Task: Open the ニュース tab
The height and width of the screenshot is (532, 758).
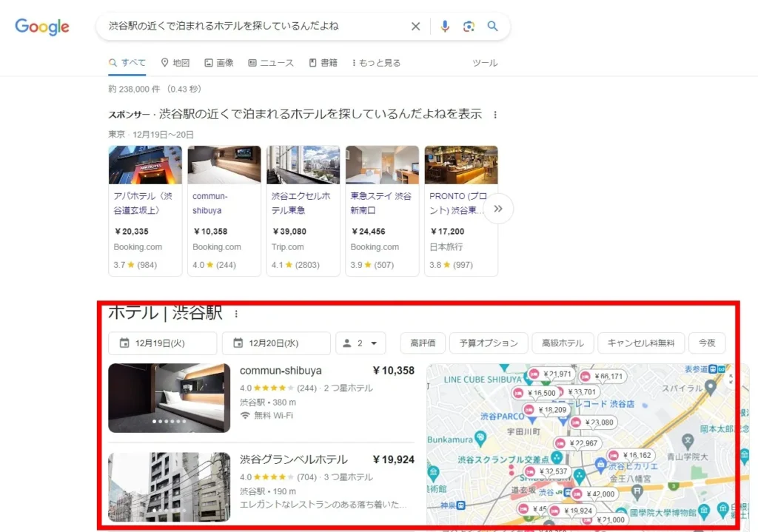Action: [x=271, y=63]
